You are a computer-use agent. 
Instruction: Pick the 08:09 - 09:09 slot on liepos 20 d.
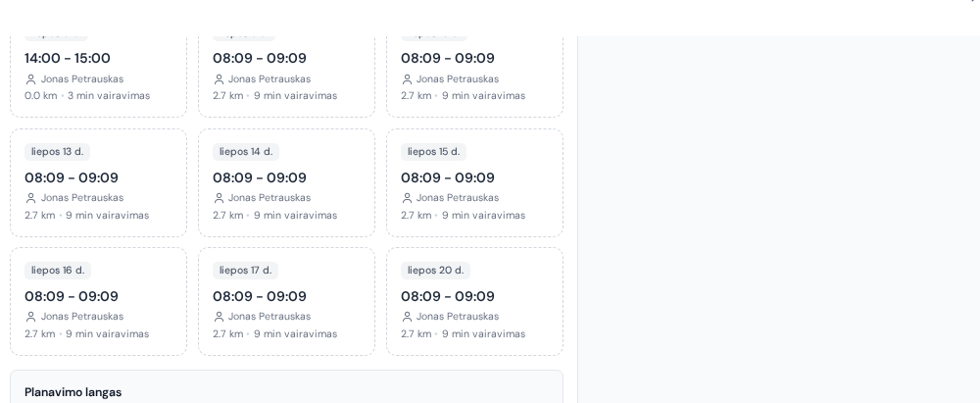click(448, 297)
